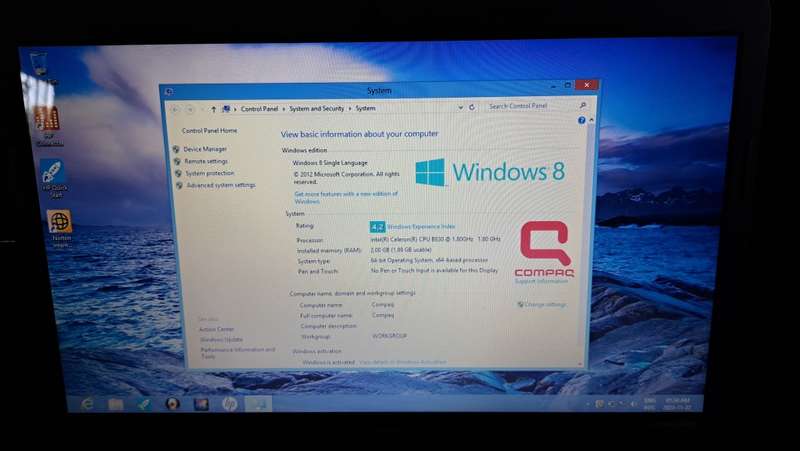Click the 64-bit Operating System text

coord(430,260)
